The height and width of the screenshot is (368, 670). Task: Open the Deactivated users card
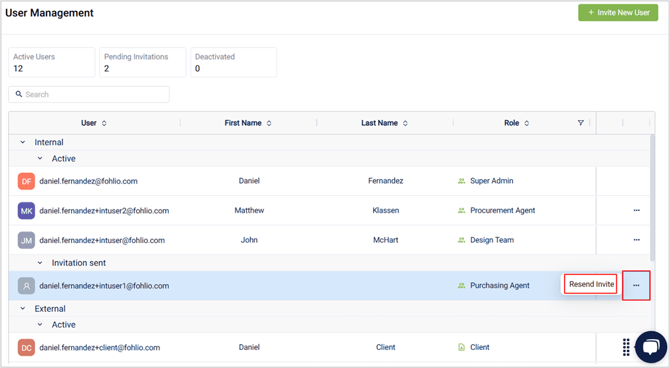tap(234, 62)
